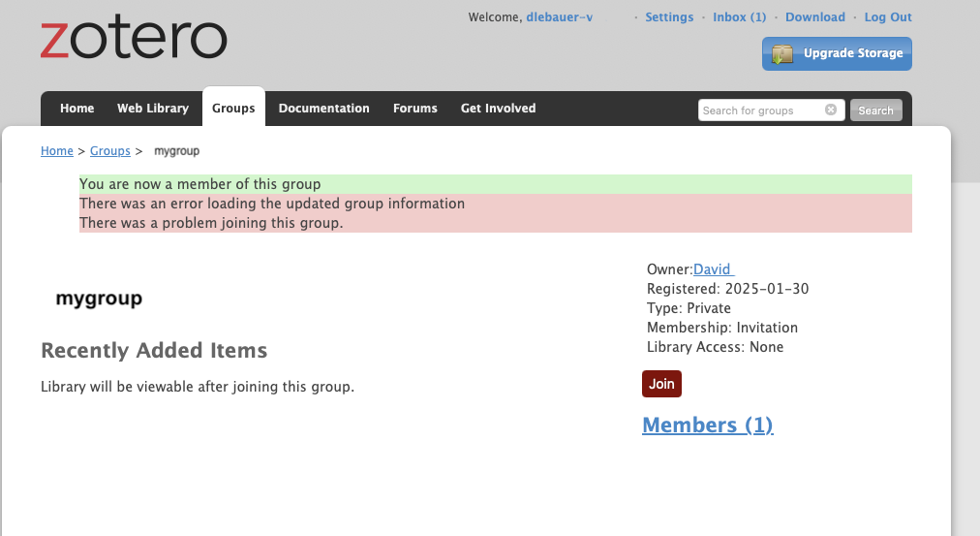The height and width of the screenshot is (536, 980).
Task: Click the 'You are now a member' message
Action: 496,184
